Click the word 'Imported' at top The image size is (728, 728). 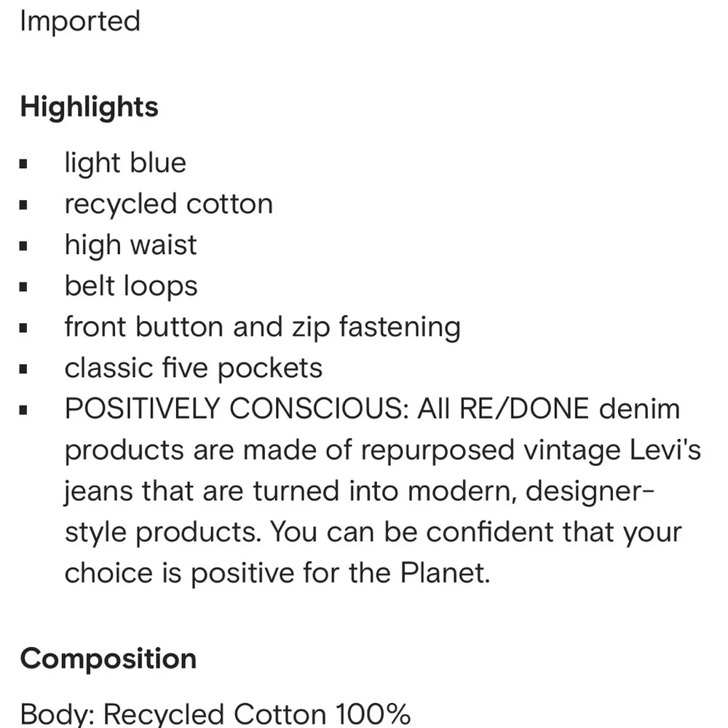80,21
